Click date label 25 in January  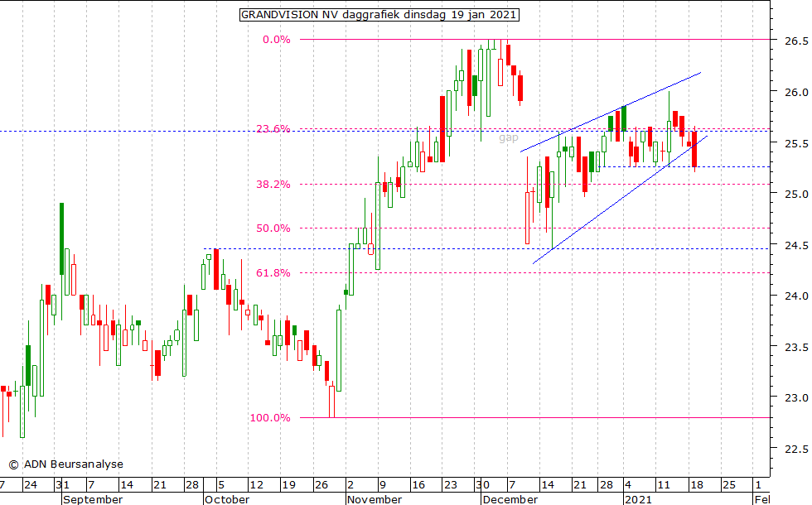pos(728,485)
